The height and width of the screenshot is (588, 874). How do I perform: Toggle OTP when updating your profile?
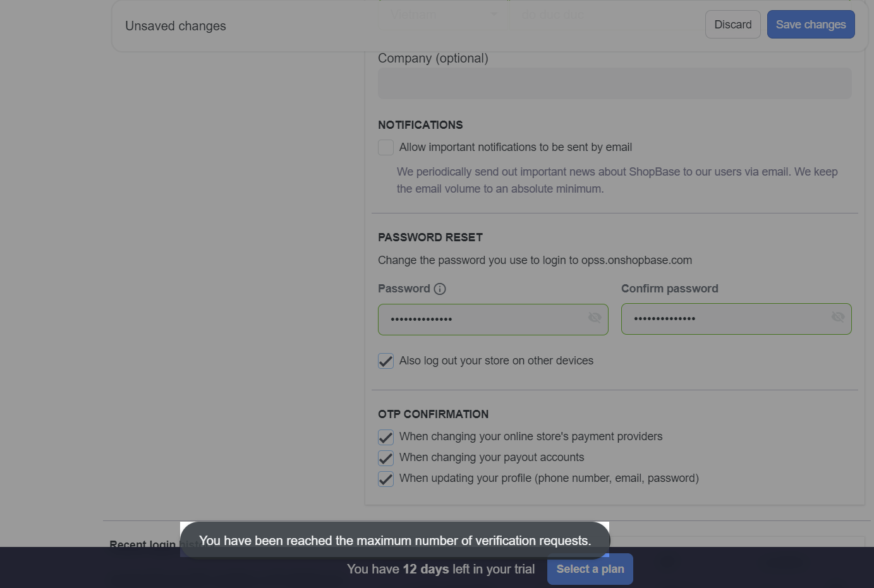(x=385, y=479)
